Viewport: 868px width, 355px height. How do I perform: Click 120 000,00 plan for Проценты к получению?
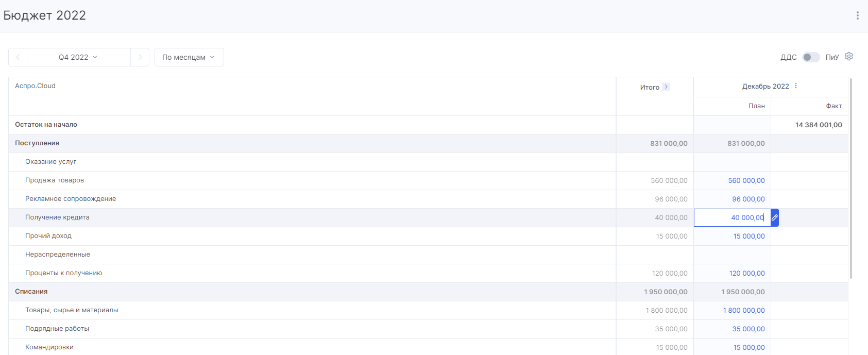tap(747, 273)
